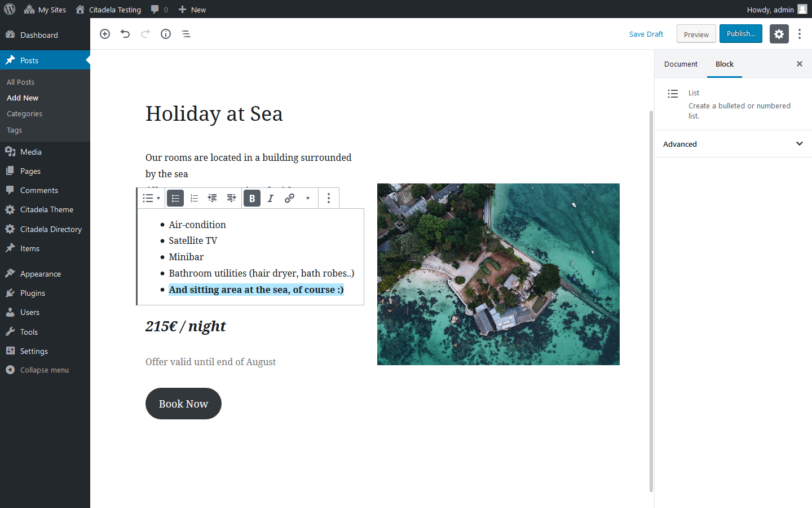Screen dimensions: 812x508
Task: Open more rich text controls dropdown
Action: click(307, 198)
